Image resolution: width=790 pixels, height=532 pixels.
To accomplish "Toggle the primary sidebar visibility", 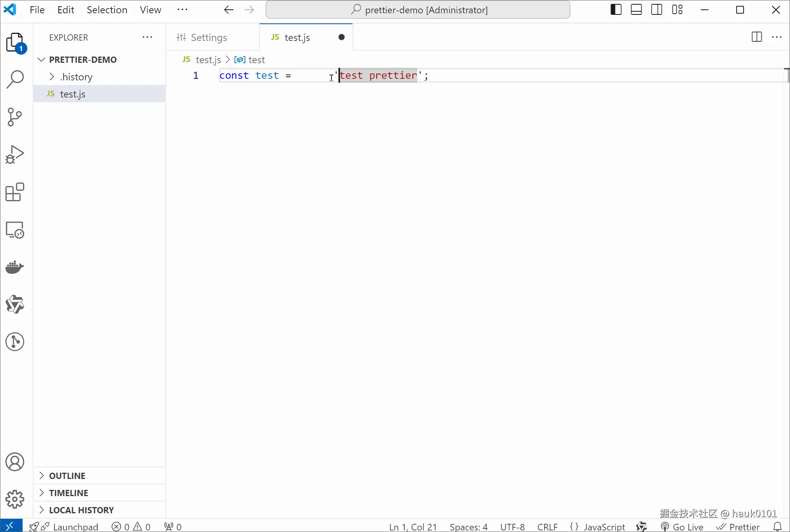I will [615, 9].
